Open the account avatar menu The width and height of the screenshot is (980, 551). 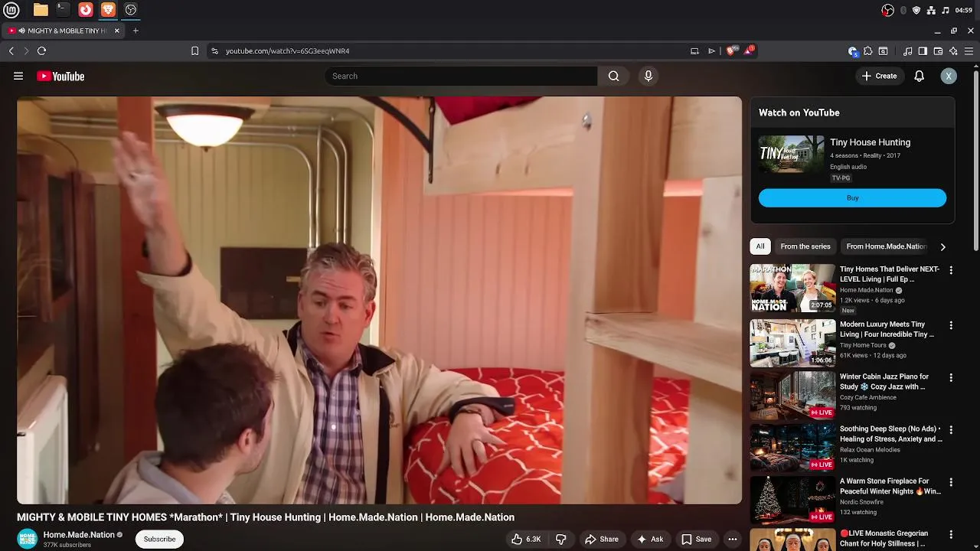click(x=949, y=76)
